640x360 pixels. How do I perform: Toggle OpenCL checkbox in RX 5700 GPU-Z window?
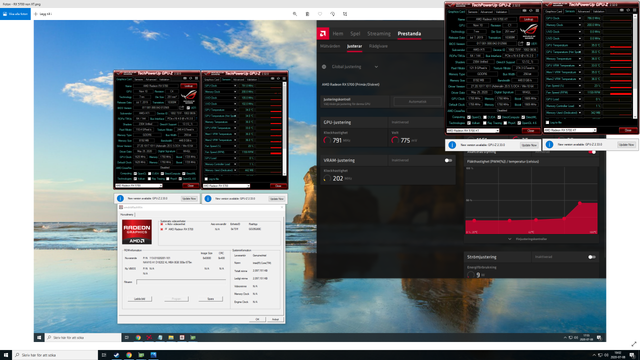coord(136,173)
